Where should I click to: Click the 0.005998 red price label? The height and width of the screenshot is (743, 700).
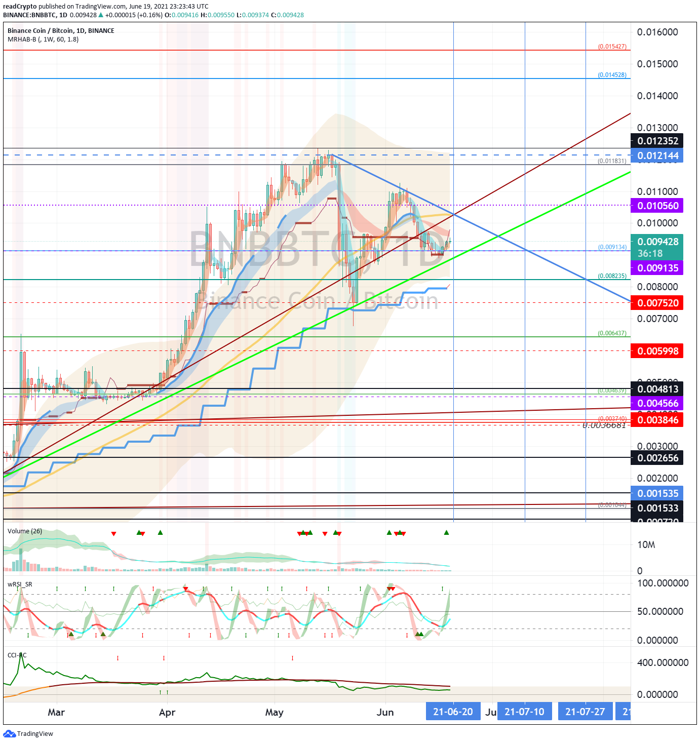657,351
